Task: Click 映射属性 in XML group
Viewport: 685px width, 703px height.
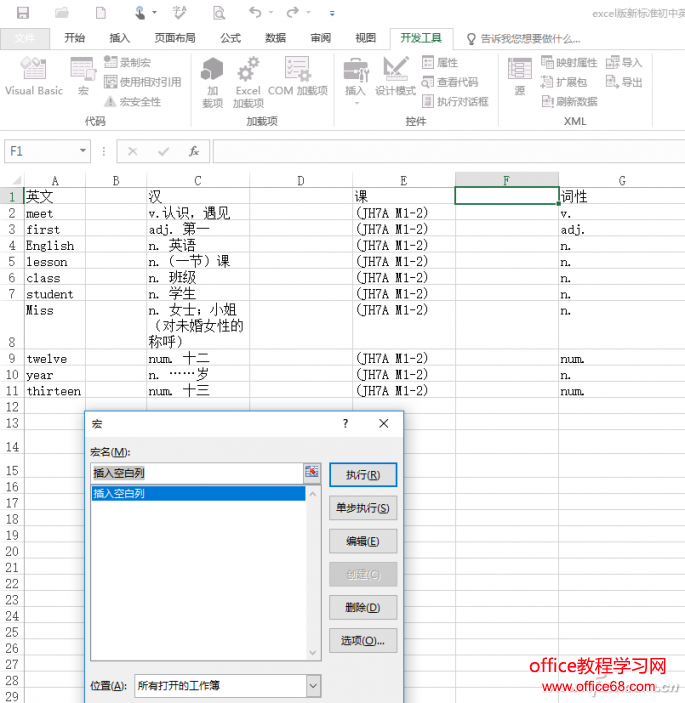Action: 569,62
